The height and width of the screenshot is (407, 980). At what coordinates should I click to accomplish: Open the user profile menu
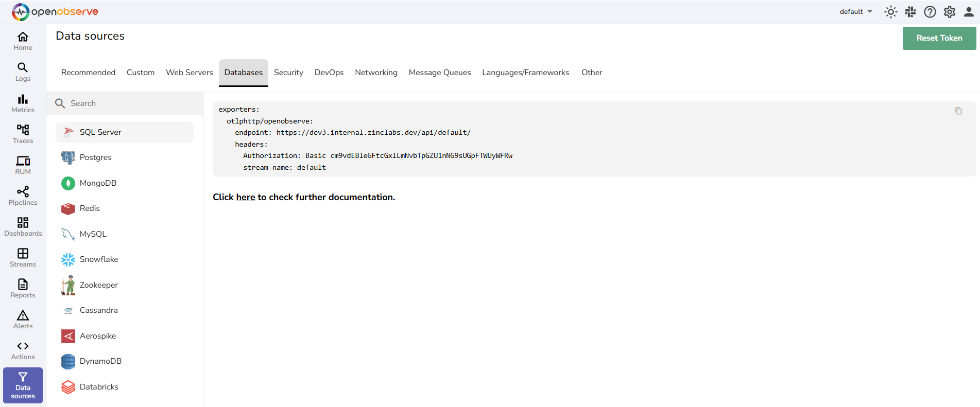click(x=968, y=12)
